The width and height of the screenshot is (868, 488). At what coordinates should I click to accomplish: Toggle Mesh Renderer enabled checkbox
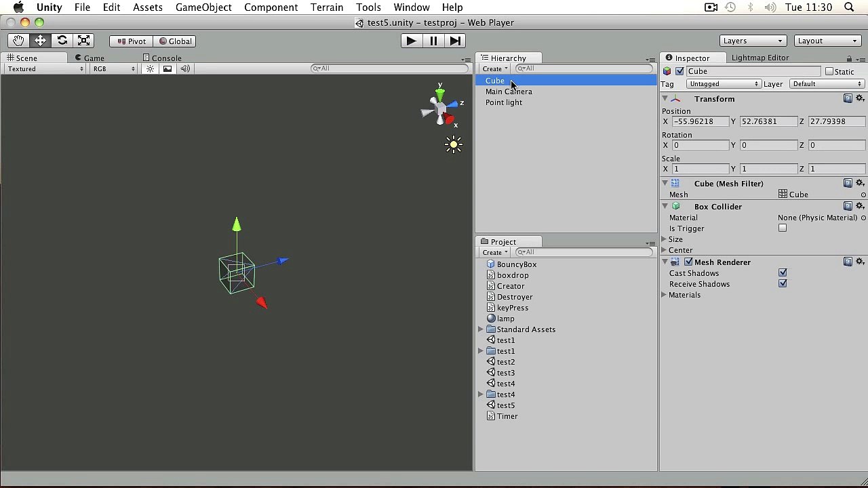coord(688,262)
